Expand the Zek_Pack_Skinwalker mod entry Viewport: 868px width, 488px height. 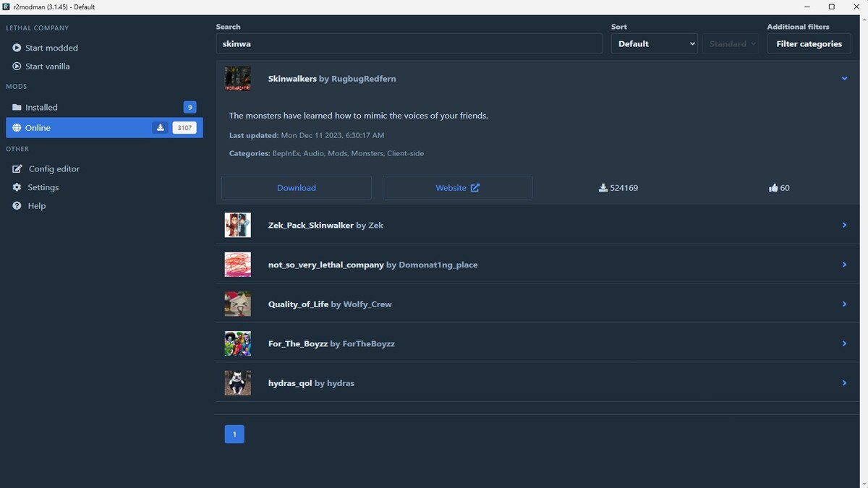click(844, 226)
